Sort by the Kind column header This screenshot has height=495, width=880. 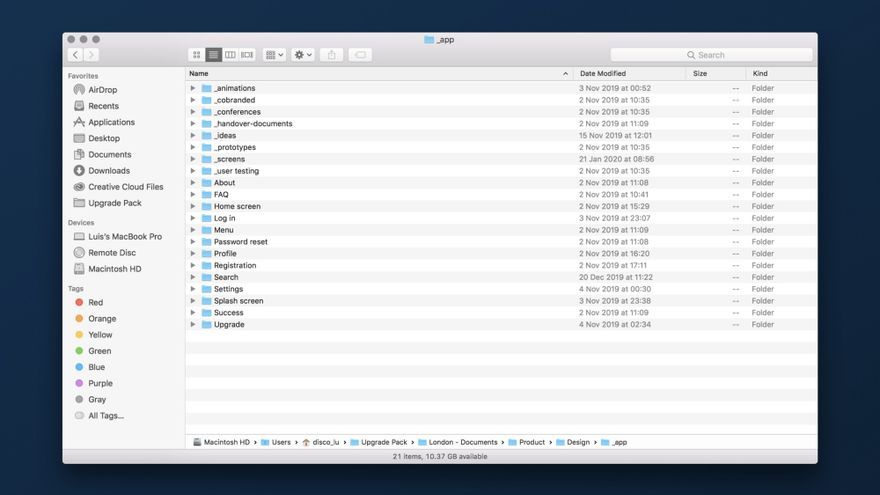pyautogui.click(x=781, y=74)
